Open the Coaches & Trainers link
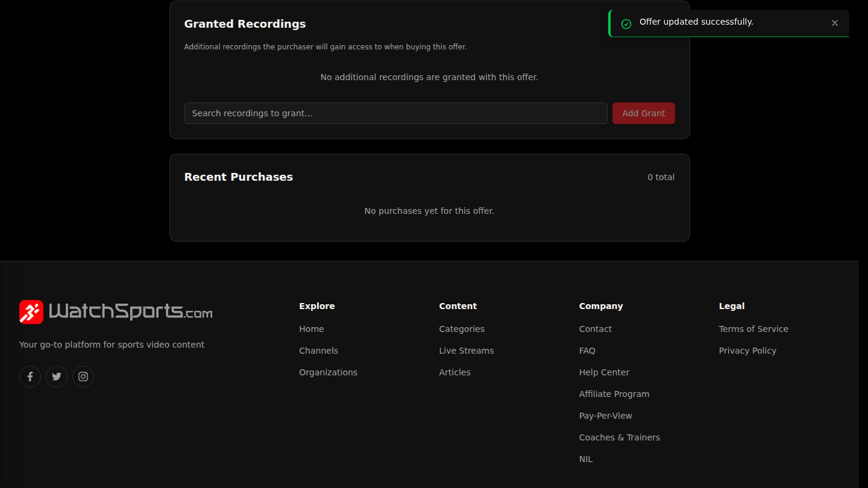Image resolution: width=868 pixels, height=488 pixels. (620, 437)
